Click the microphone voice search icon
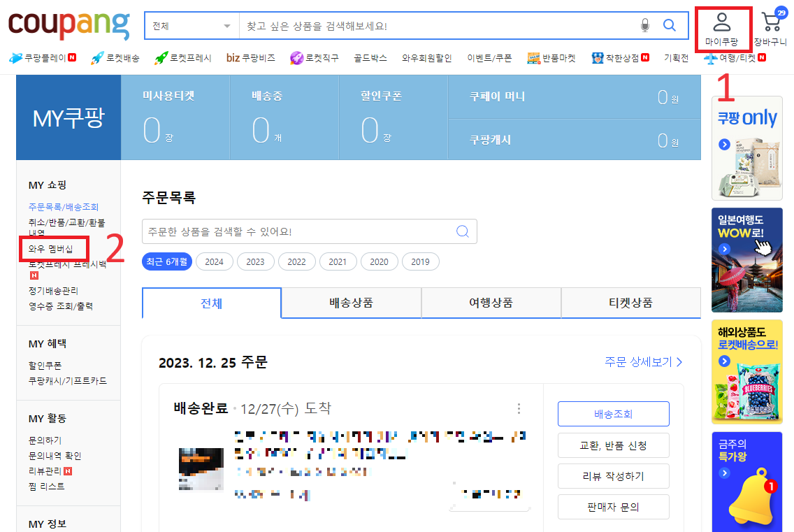The width and height of the screenshot is (794, 532). click(x=644, y=25)
